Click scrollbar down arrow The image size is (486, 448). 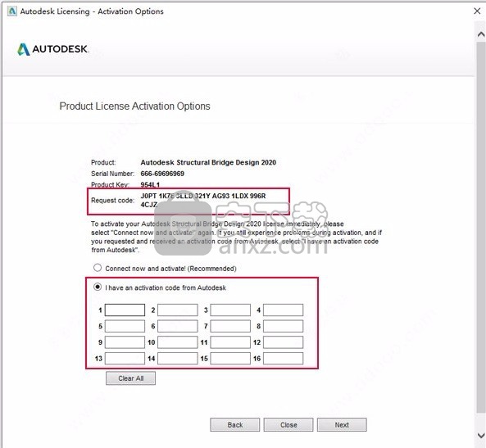[x=481, y=435]
